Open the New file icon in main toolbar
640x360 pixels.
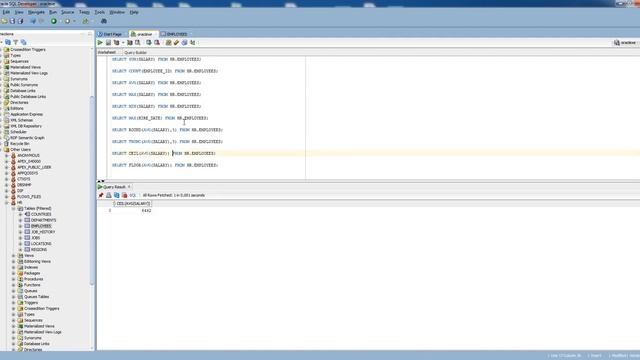[x=4, y=21]
